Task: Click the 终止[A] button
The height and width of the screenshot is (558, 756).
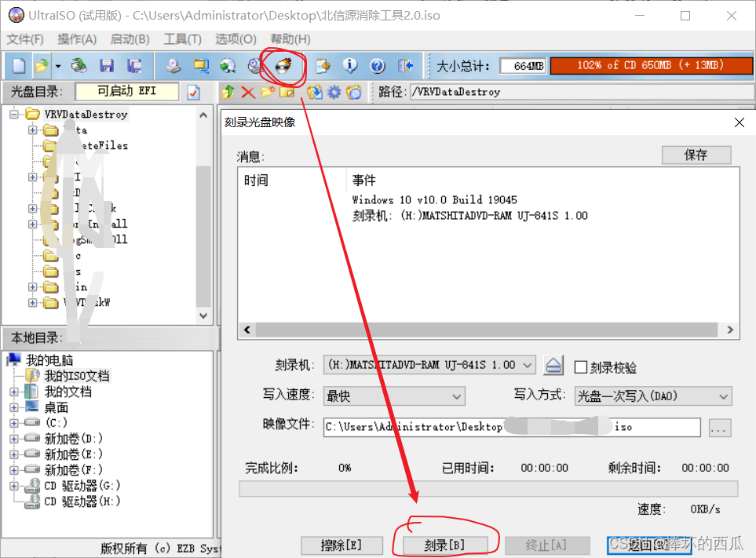Action: (x=546, y=545)
